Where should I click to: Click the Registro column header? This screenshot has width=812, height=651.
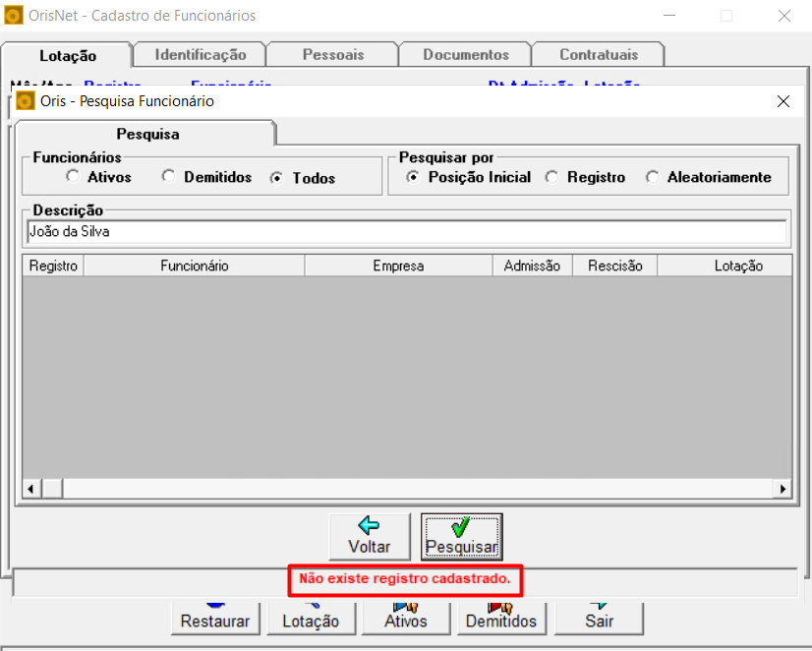[x=53, y=266]
